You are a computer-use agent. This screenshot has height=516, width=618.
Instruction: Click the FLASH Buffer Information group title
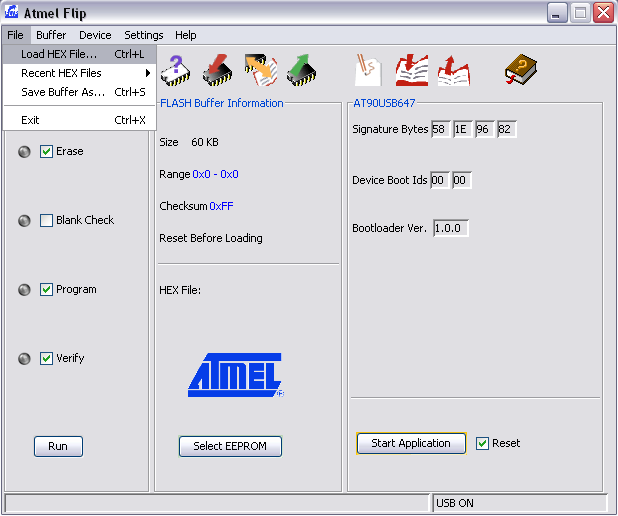222,103
